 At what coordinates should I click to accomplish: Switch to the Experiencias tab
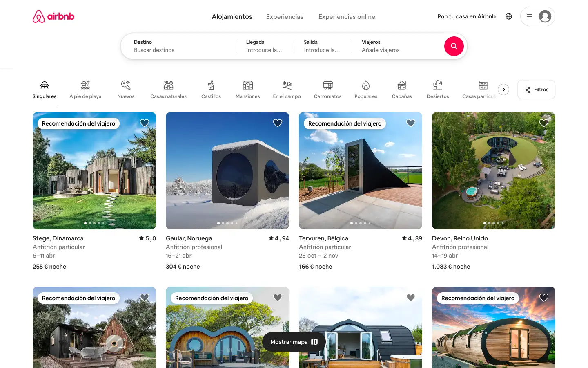pos(285,17)
